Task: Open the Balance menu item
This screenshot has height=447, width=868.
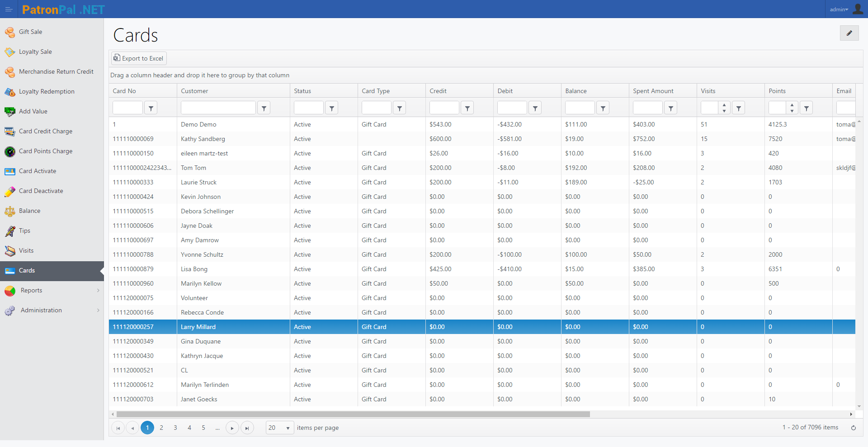Action: click(x=52, y=211)
